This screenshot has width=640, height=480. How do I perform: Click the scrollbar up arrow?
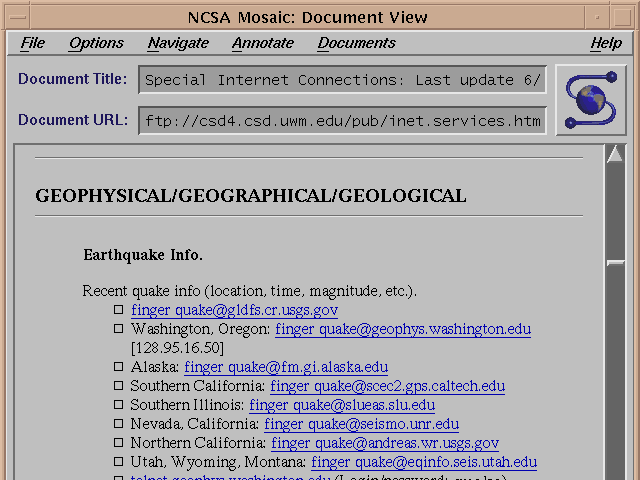click(615, 156)
